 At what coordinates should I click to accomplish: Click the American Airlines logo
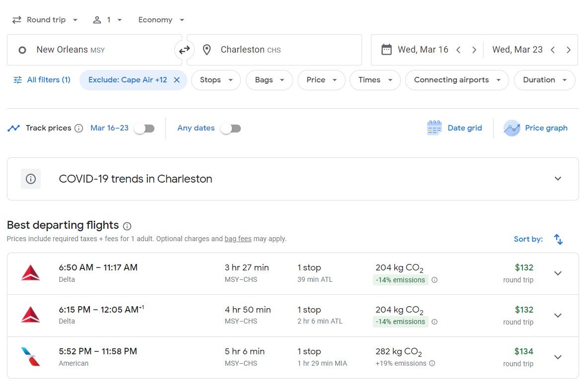[31, 356]
